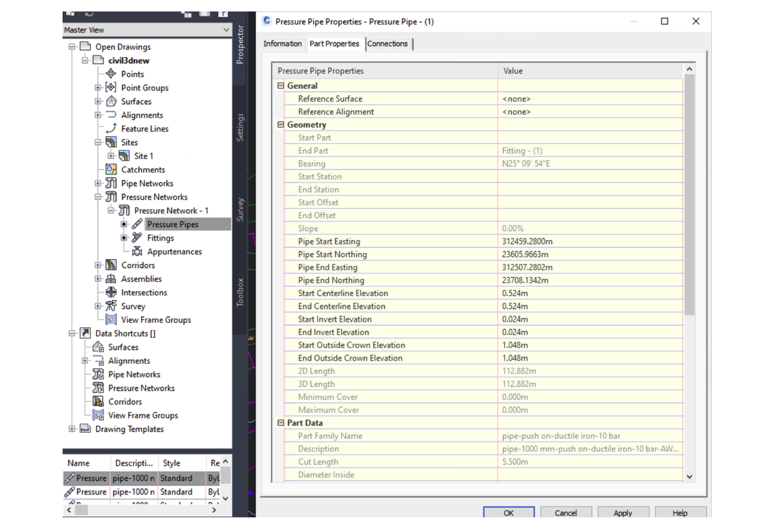Click the Appurtenances valve icon
This screenshot has width=773, height=532.
137,251
